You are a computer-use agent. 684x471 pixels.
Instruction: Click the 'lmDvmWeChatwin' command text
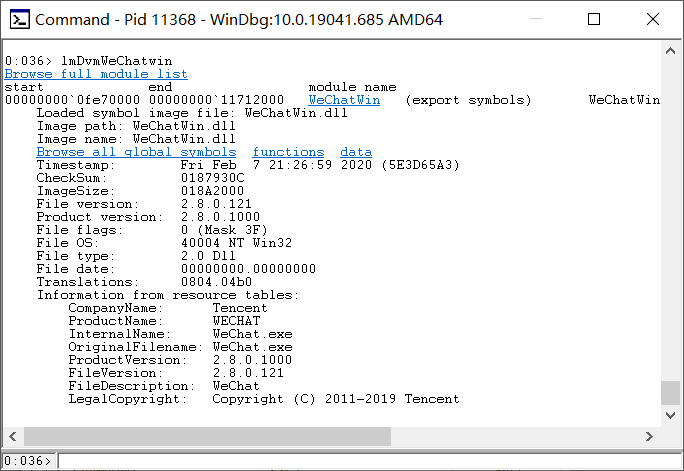pyautogui.click(x=116, y=61)
